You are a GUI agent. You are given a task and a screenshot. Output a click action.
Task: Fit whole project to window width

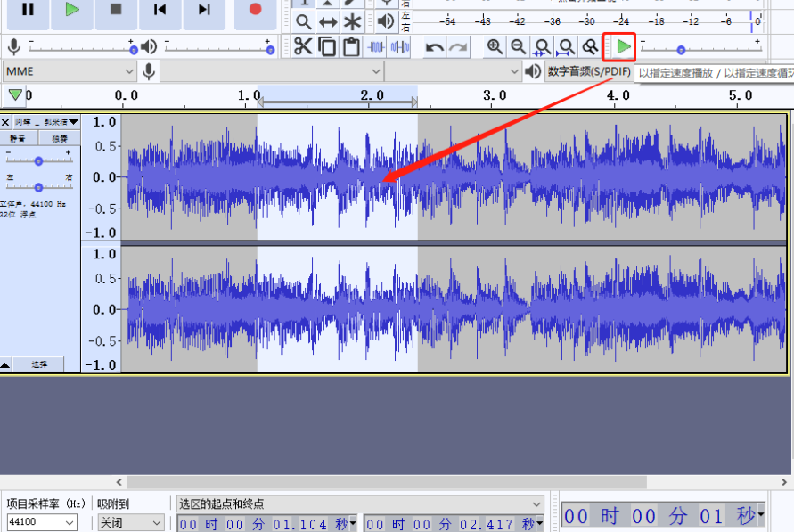(x=566, y=46)
